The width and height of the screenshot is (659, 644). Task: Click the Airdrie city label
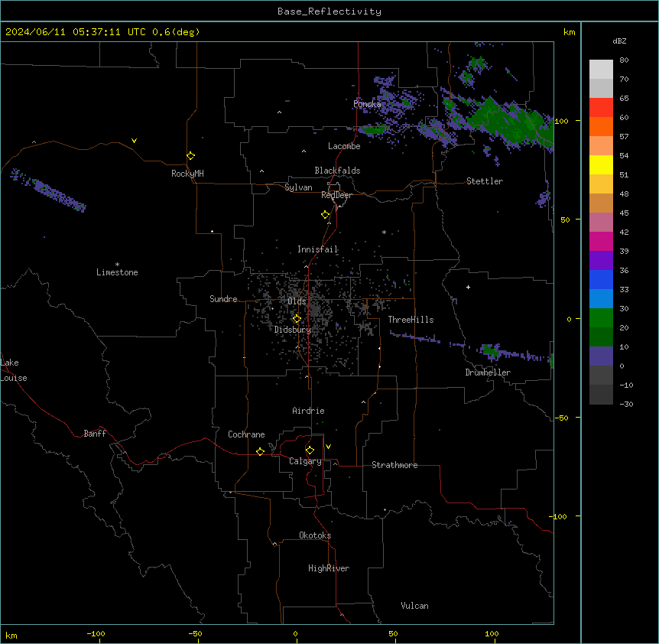[309, 411]
